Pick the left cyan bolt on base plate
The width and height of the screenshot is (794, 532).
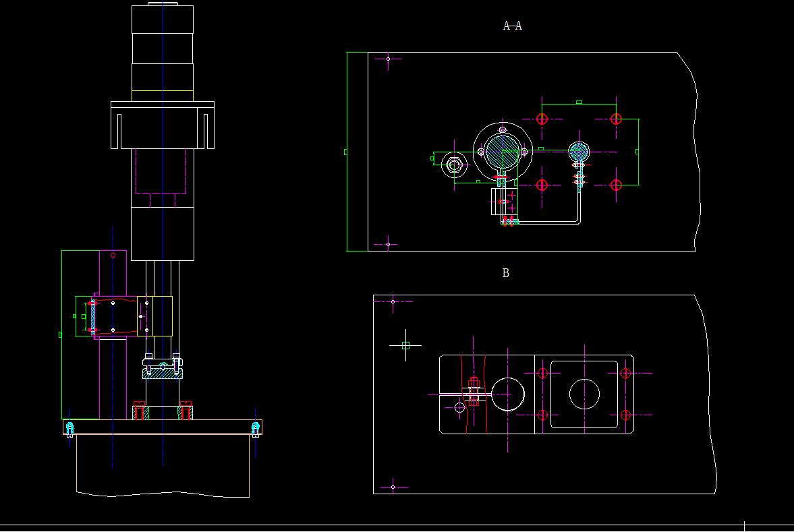pos(70,430)
